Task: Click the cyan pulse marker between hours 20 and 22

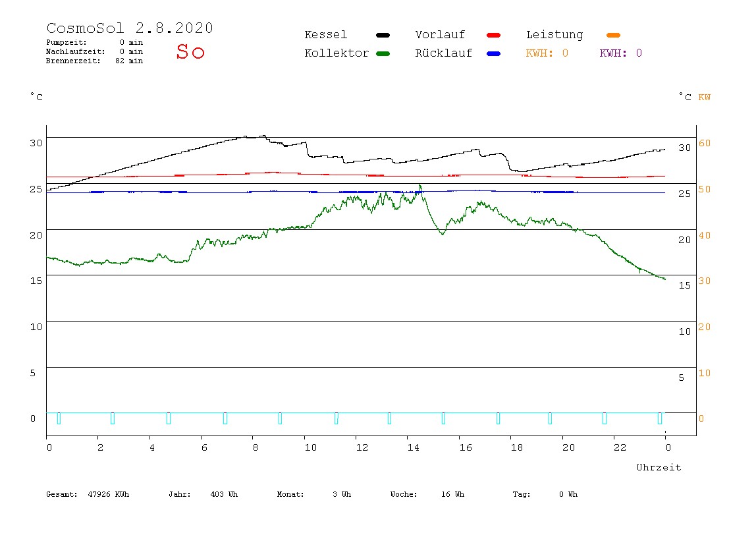Action: 604,418
